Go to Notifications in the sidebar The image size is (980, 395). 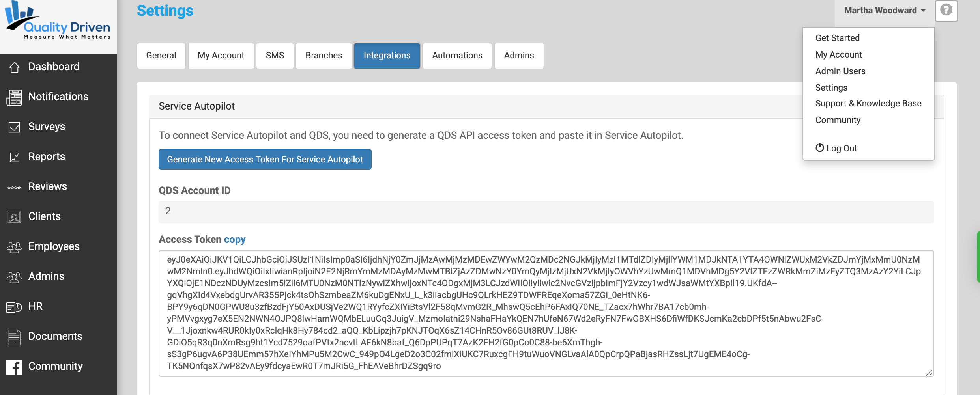(58, 97)
